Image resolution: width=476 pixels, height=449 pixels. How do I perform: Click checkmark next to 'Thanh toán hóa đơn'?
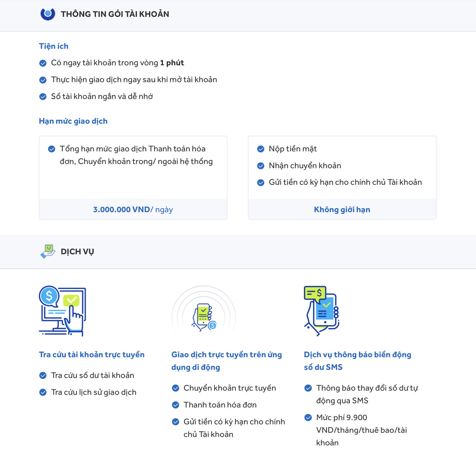tap(175, 405)
